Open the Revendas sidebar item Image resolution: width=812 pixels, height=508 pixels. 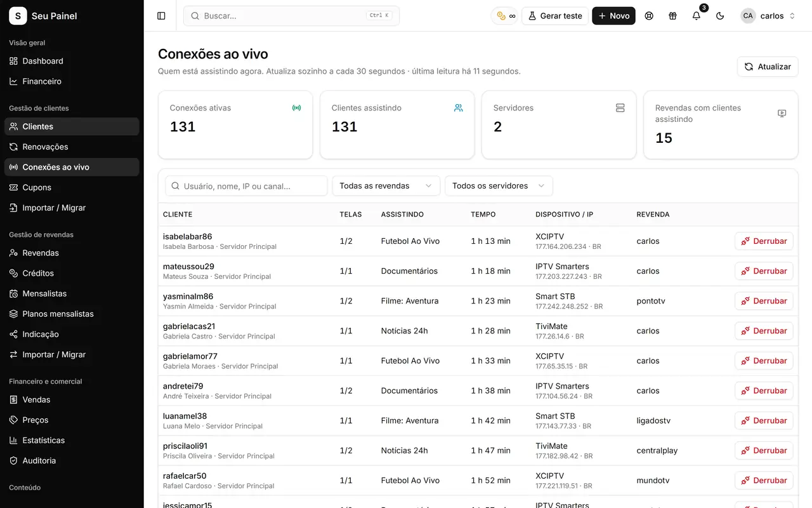[72, 253]
